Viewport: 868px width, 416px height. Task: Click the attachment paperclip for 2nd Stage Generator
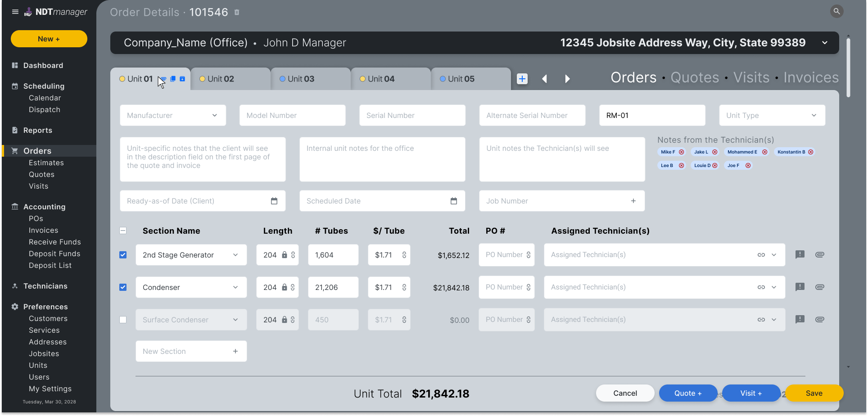[820, 254]
